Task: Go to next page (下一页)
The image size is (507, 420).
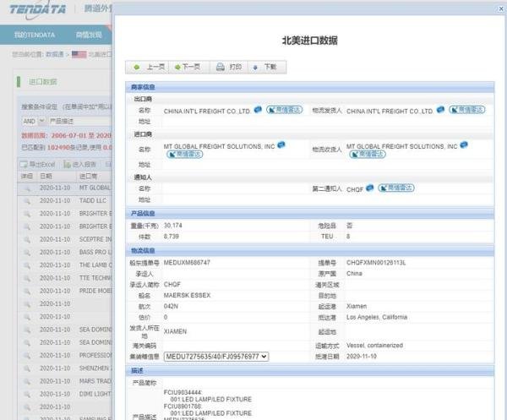Action: [188, 67]
